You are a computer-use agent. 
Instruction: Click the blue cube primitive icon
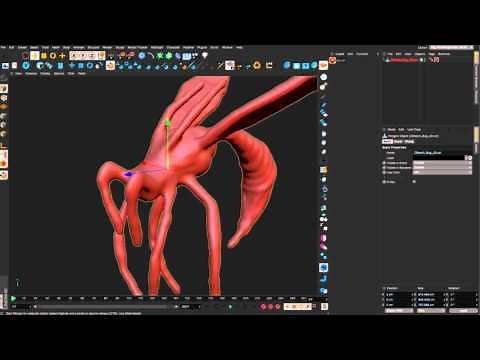[x=142, y=56]
